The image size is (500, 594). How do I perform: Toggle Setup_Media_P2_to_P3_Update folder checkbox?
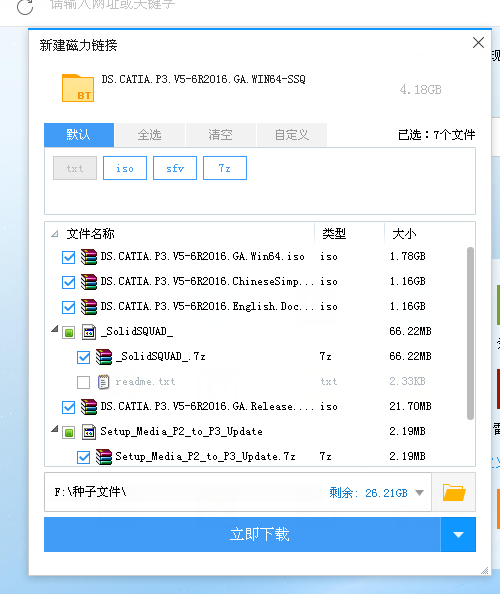[69, 433]
